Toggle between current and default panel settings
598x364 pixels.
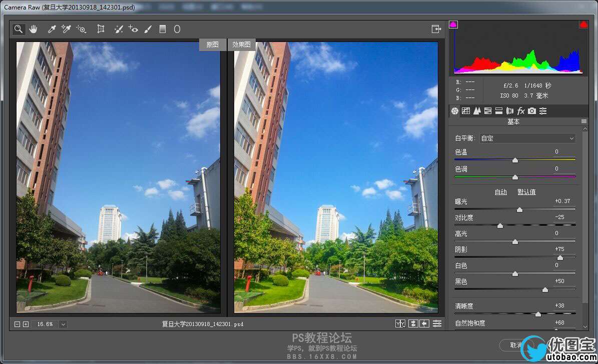pos(437,323)
